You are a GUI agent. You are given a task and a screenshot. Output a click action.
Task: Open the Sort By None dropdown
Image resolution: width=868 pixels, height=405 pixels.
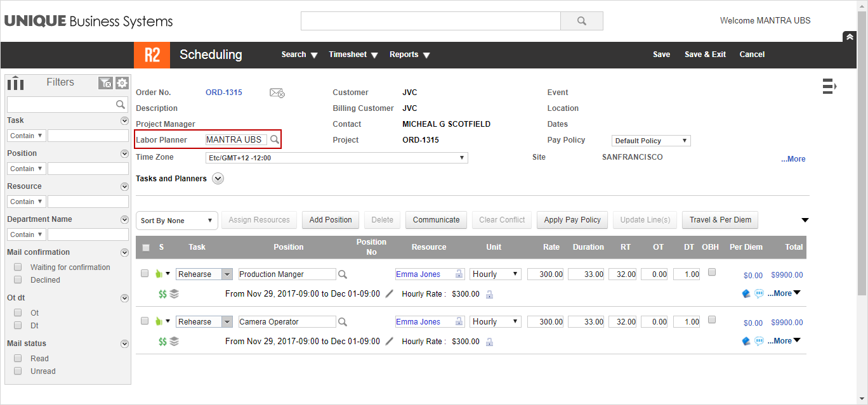pos(176,221)
